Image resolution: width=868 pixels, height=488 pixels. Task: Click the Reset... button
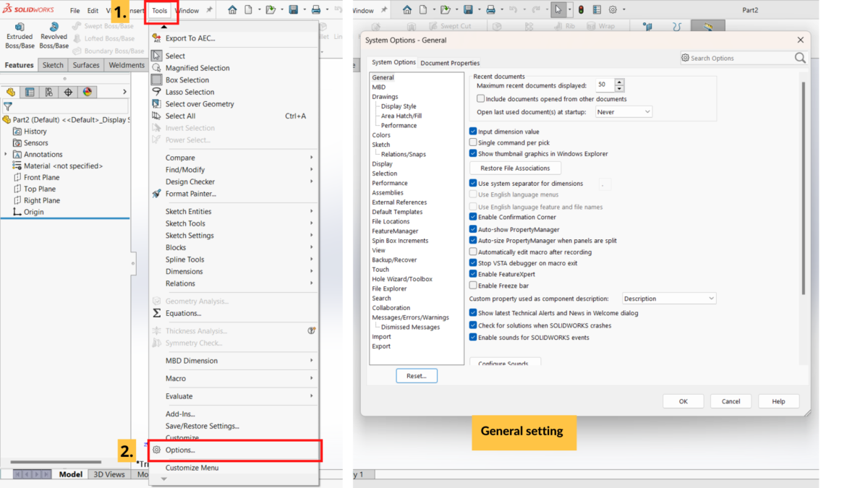(x=417, y=376)
